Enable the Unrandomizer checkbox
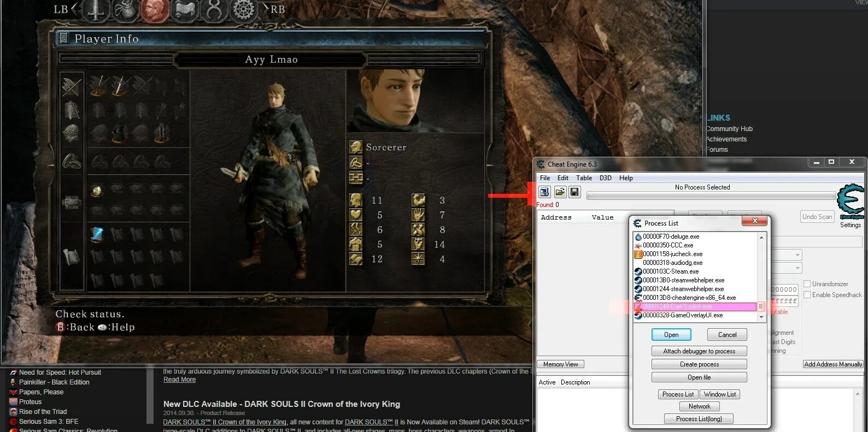The height and width of the screenshot is (432, 868). [807, 284]
